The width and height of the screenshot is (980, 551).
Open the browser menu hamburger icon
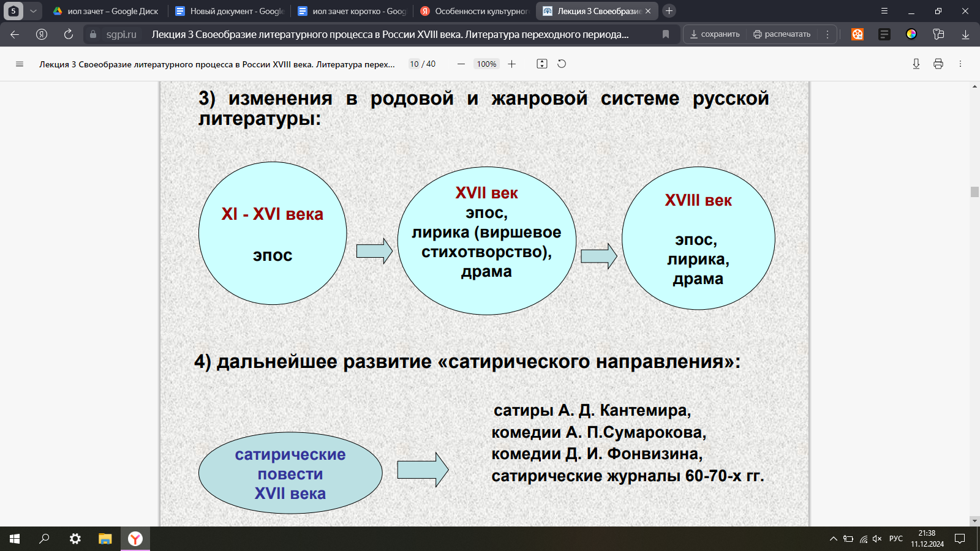(x=884, y=11)
